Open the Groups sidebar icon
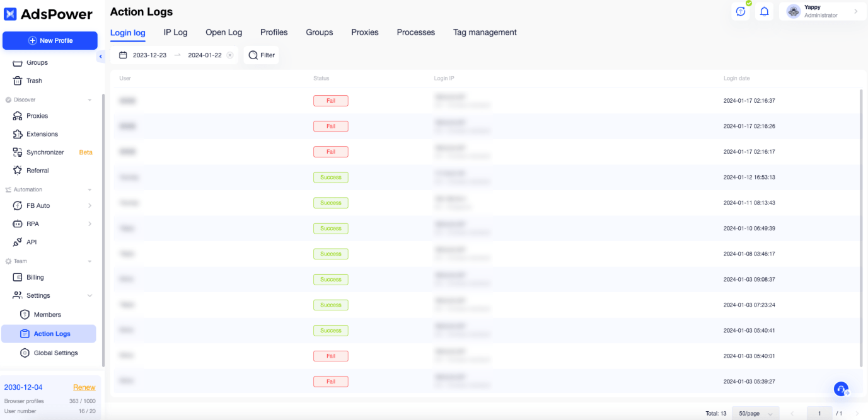 (x=18, y=62)
